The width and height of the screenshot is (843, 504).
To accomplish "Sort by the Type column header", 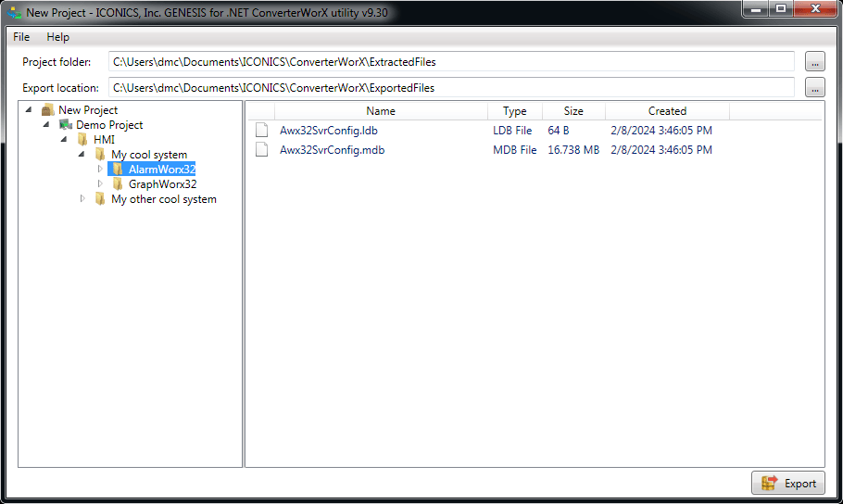I will point(514,111).
